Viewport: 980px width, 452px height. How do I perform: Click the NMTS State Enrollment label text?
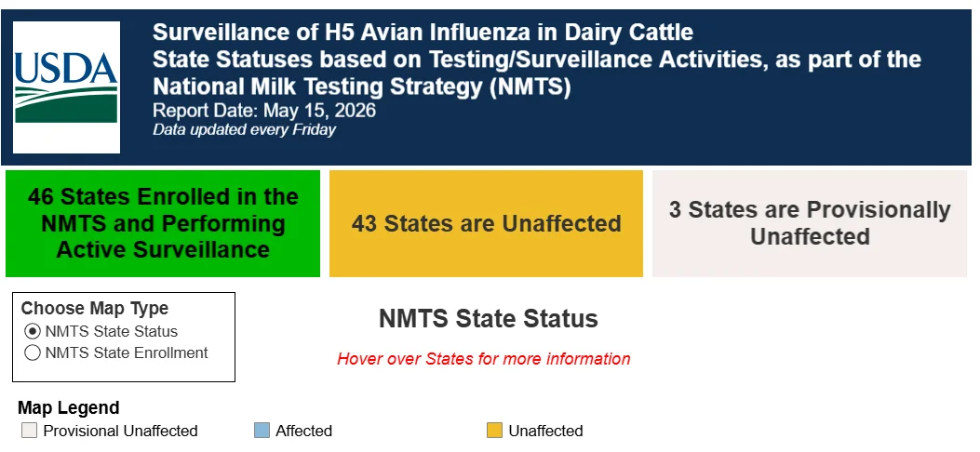(127, 352)
